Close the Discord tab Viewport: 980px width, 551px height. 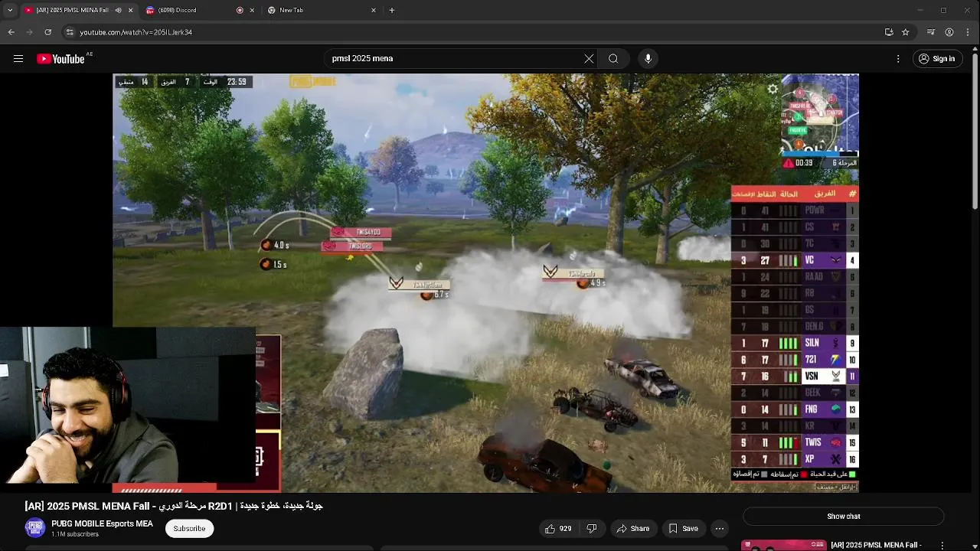pyautogui.click(x=252, y=11)
